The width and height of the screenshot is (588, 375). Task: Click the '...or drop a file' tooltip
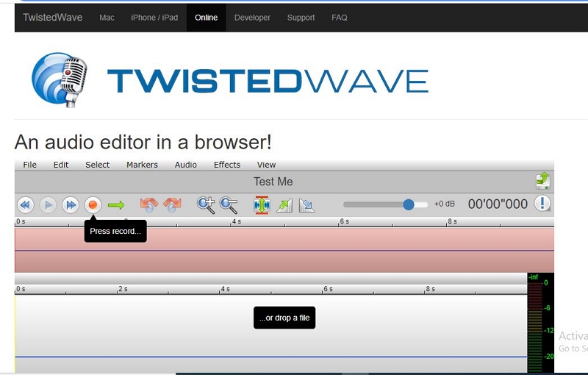click(284, 318)
